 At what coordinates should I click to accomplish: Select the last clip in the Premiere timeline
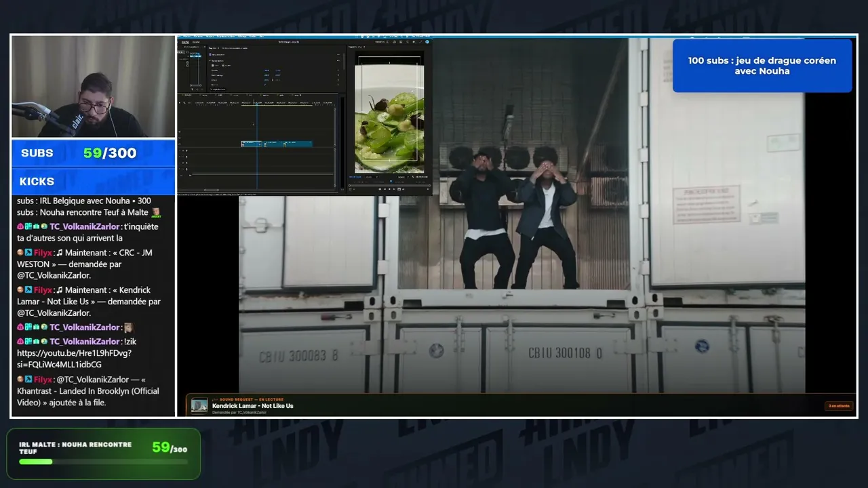click(298, 144)
